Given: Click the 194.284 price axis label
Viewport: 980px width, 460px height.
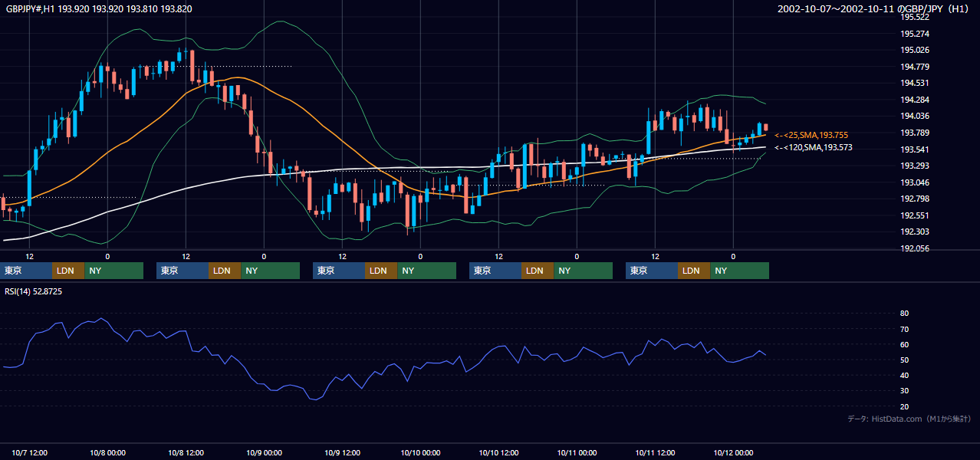Looking at the screenshot, I should (x=915, y=100).
